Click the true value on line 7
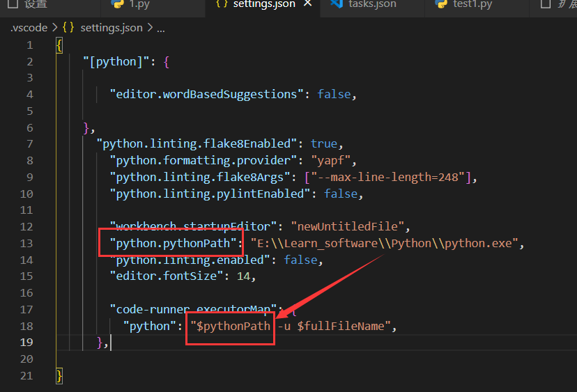The width and height of the screenshot is (577, 392). pos(324,144)
